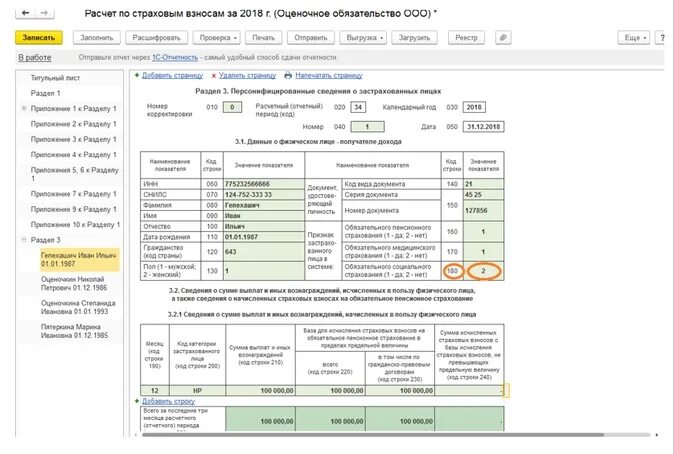Click the forward arrow navigation icon
Viewport: 674px width, 454px height.
(x=44, y=13)
